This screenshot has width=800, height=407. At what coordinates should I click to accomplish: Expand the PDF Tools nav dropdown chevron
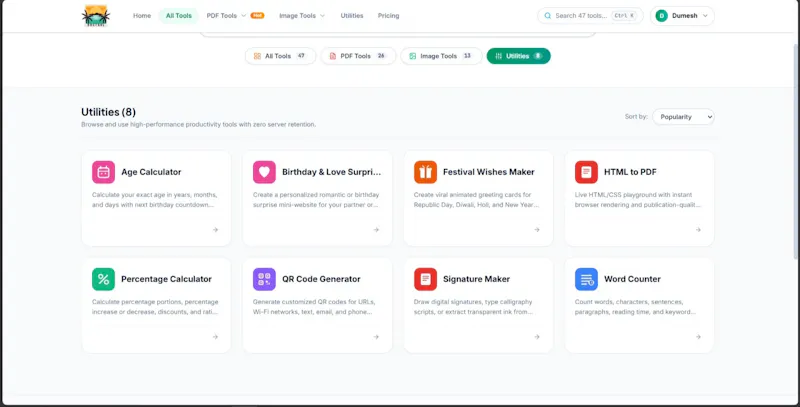[x=243, y=16]
